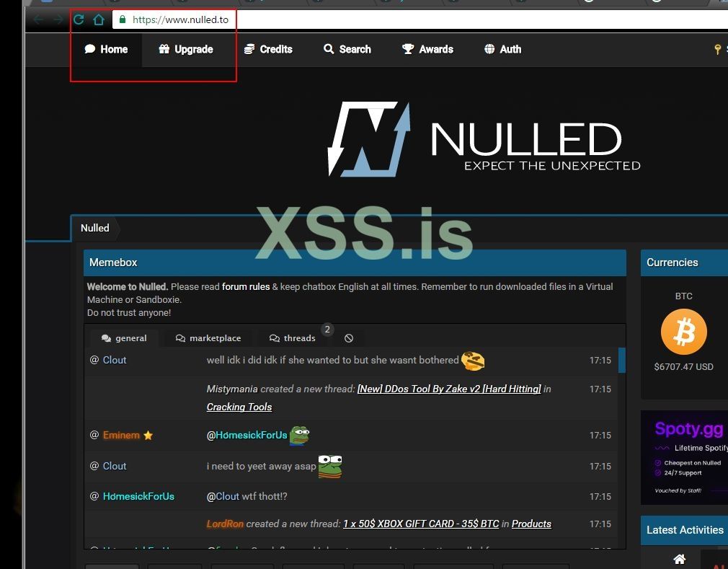Image resolution: width=728 pixels, height=569 pixels.
Task: Open the Upgrade menu item
Action: (x=186, y=49)
